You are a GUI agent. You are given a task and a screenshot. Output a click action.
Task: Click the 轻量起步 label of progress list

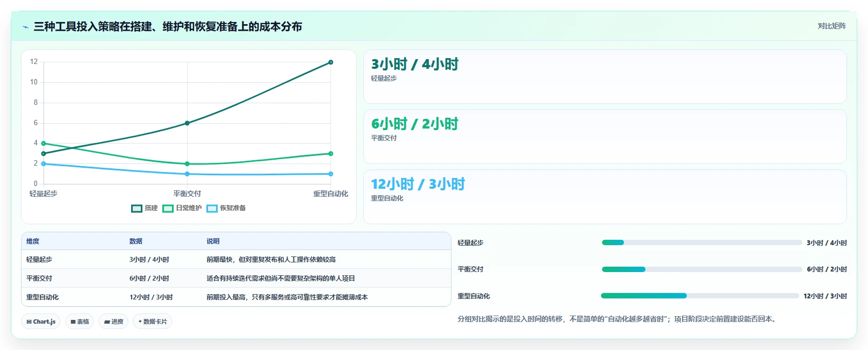coord(470,243)
